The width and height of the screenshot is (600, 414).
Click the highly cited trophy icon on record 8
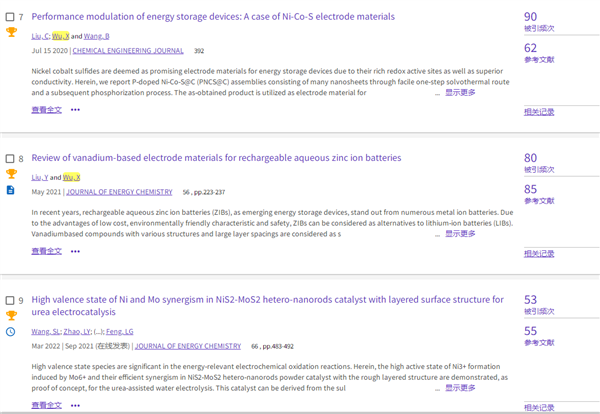[x=11, y=173]
